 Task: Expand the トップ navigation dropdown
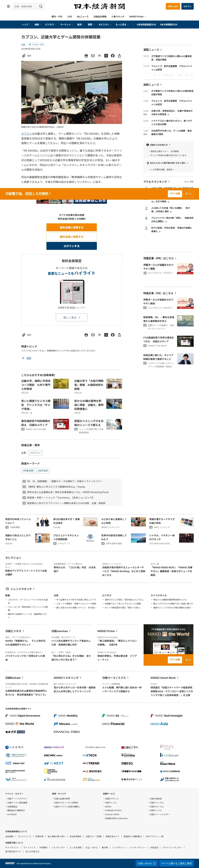[x=26, y=24]
